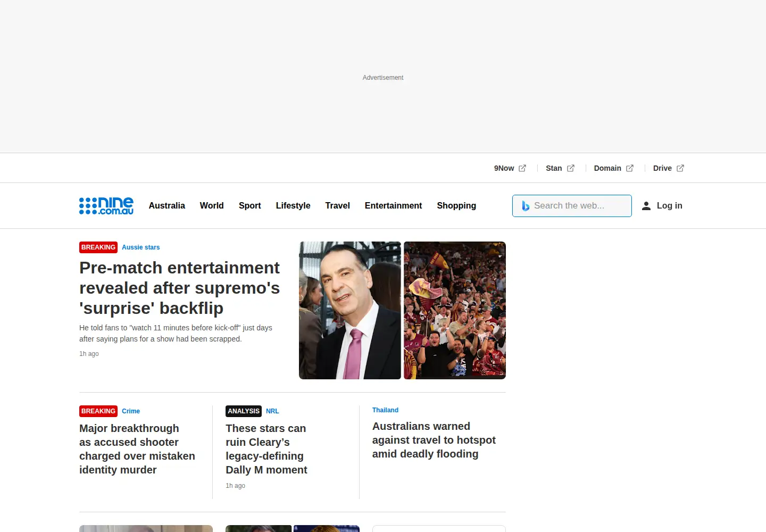Open the nine.com.au logo homepage
The height and width of the screenshot is (532, 766).
(x=106, y=206)
